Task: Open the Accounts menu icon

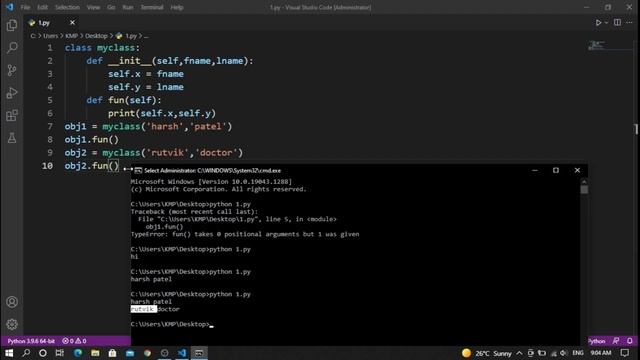Action: [12, 302]
